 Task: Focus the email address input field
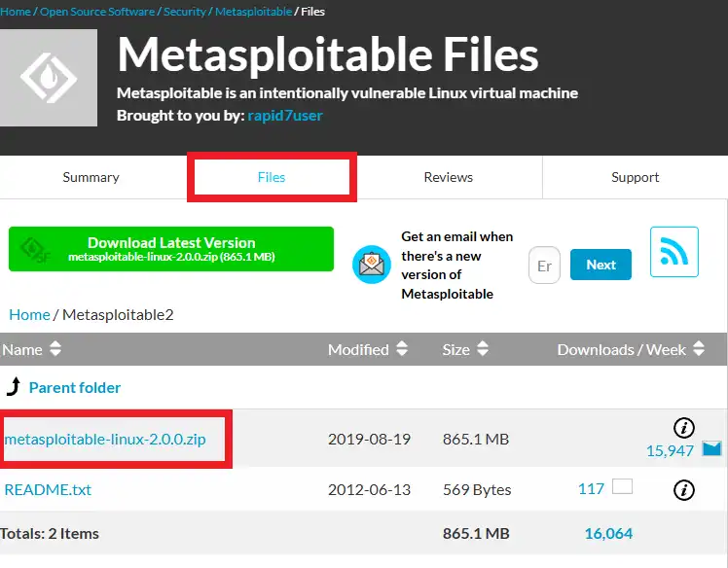tap(544, 266)
